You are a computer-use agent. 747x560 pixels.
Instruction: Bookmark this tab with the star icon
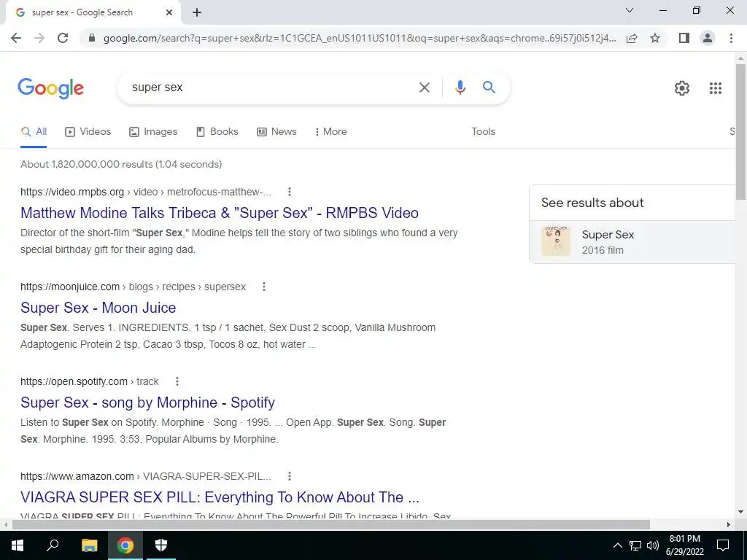coord(655,38)
